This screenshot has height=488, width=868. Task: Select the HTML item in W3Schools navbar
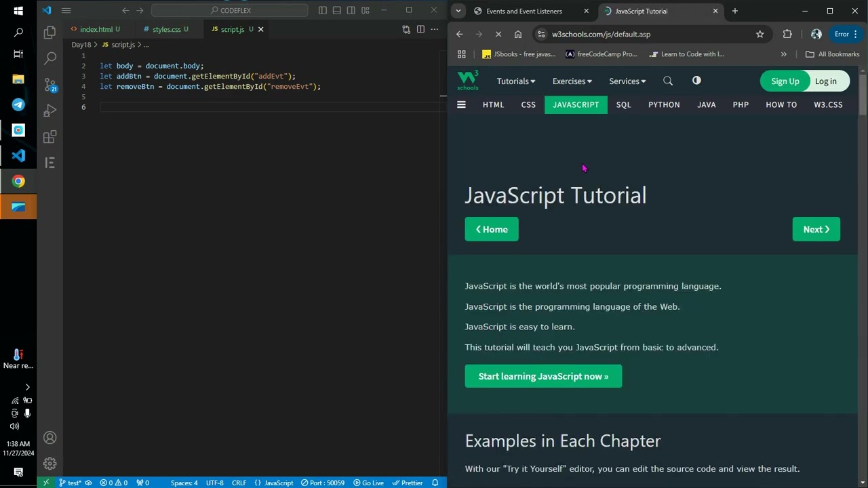pos(493,104)
